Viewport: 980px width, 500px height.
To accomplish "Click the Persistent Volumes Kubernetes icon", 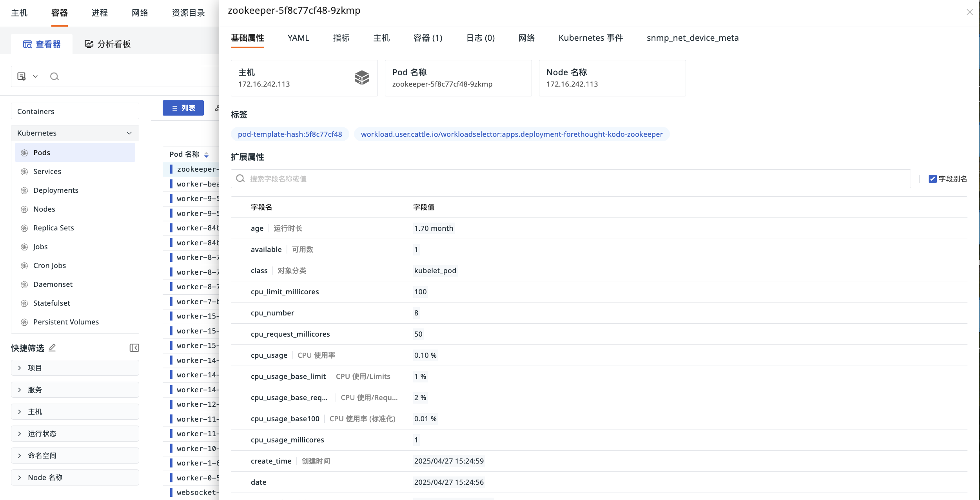I will pyautogui.click(x=24, y=322).
